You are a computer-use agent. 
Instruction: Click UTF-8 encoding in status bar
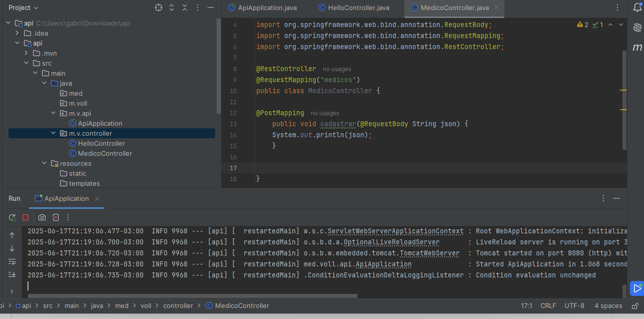[x=574, y=306]
